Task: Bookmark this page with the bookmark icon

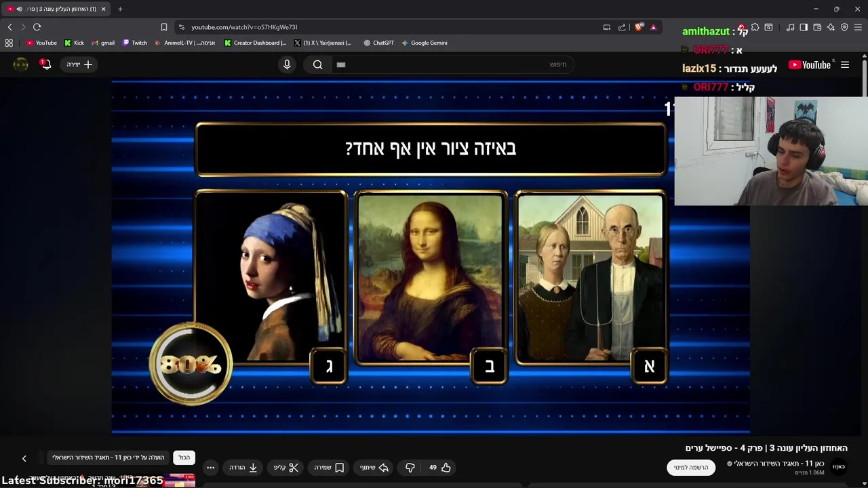Action: pos(163,27)
